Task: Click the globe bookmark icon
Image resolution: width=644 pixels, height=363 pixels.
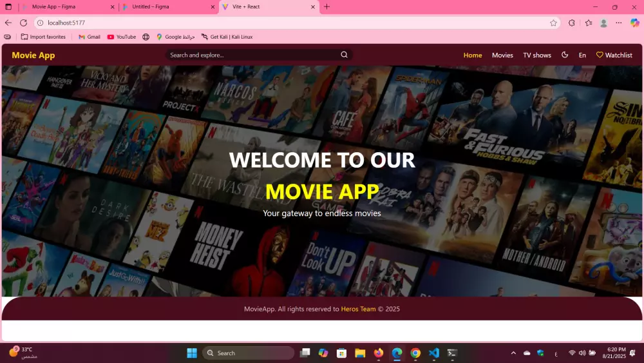Action: (146, 37)
